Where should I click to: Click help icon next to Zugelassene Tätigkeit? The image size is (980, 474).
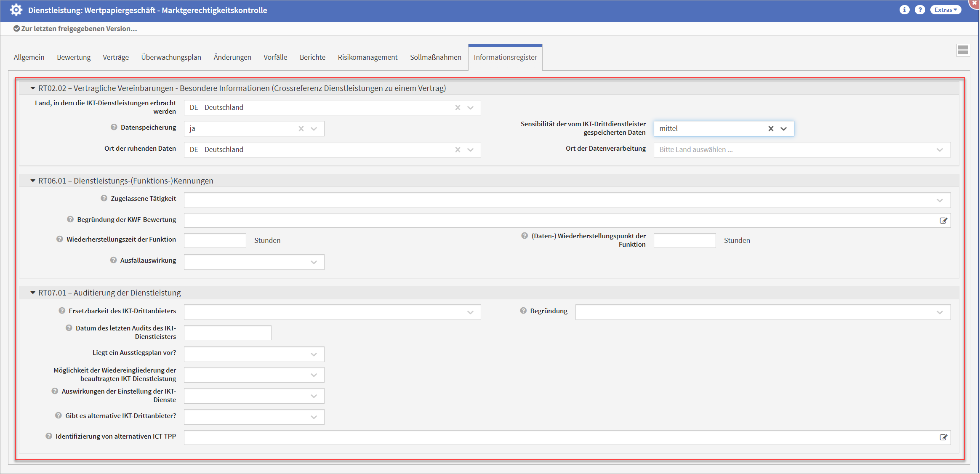(104, 198)
